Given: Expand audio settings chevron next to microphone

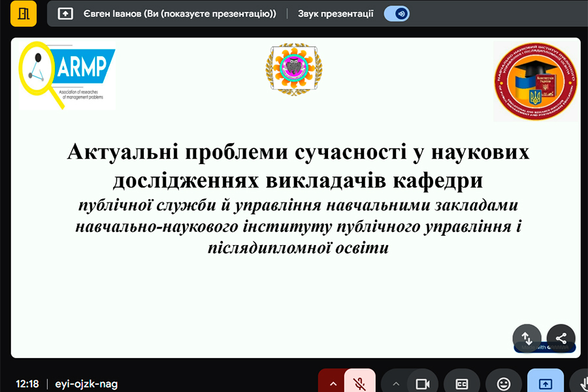Looking at the screenshot, I should (x=333, y=384).
